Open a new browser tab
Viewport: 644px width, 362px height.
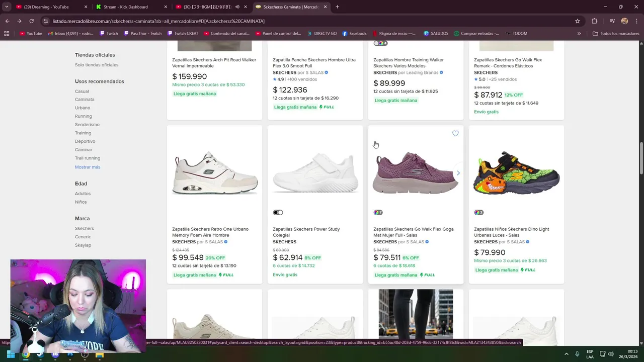pos(337,7)
